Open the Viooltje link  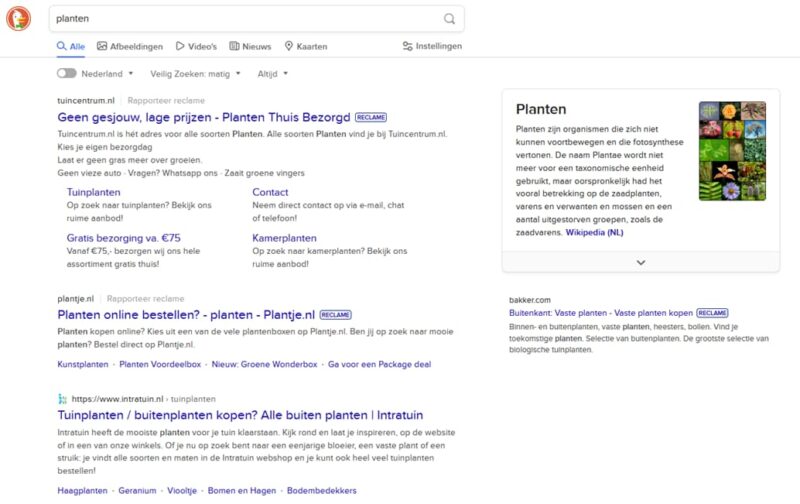pyautogui.click(x=182, y=491)
